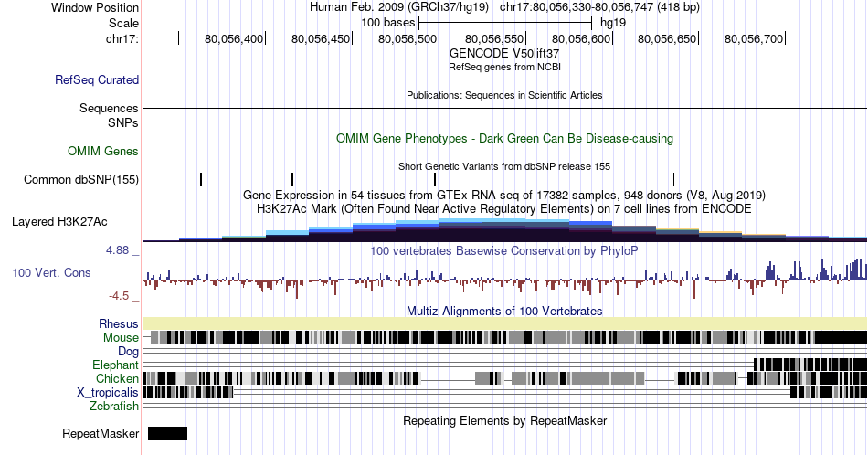This screenshot has width=868, height=455.
Task: Click the Rhesus species label
Action: [x=119, y=323]
